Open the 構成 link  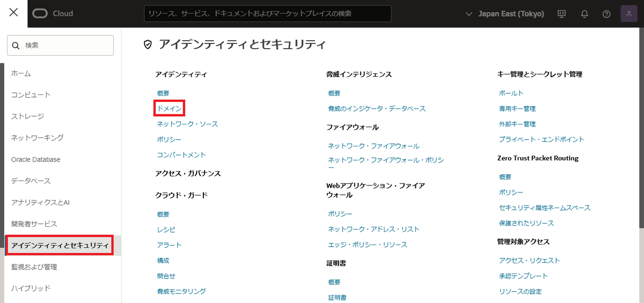163,261
